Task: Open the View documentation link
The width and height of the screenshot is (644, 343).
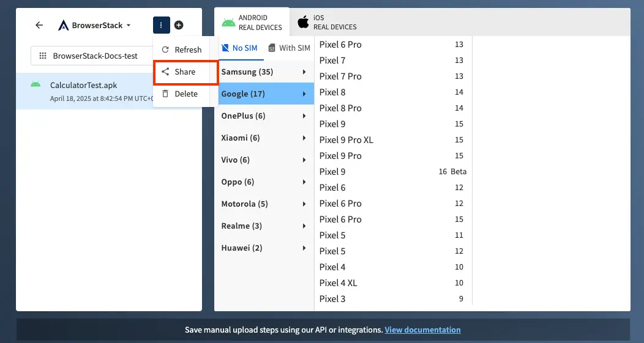Action: pyautogui.click(x=422, y=330)
